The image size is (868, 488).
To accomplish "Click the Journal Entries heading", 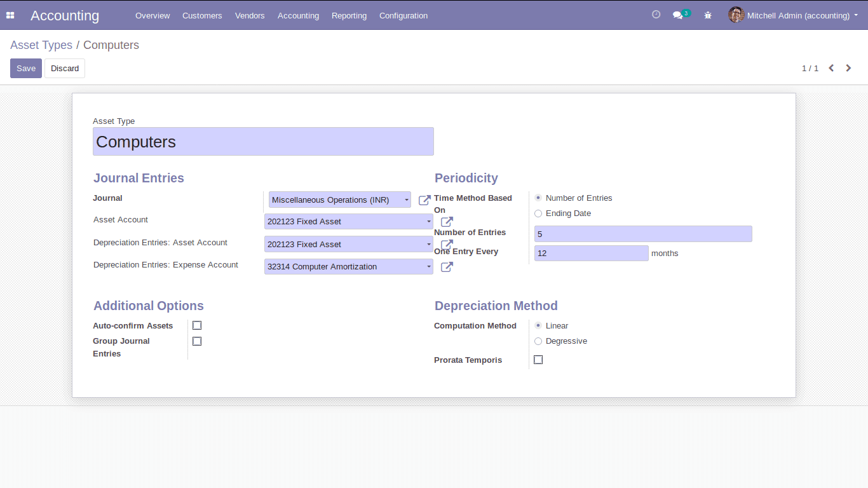I will point(139,178).
